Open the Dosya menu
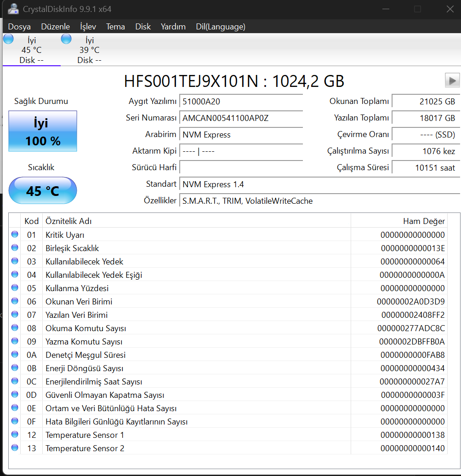This screenshot has width=461, height=476. click(x=19, y=27)
